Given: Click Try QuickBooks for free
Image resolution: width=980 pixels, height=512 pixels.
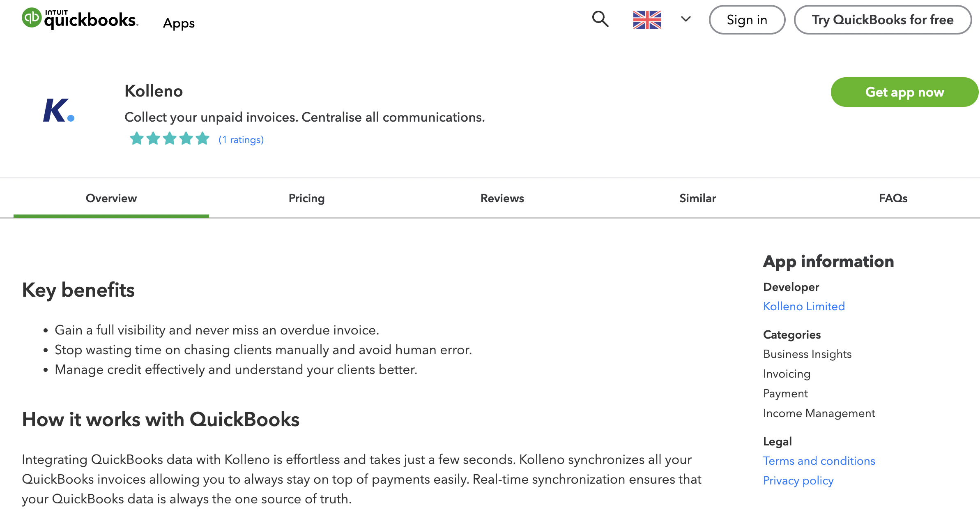Looking at the screenshot, I should [882, 20].
